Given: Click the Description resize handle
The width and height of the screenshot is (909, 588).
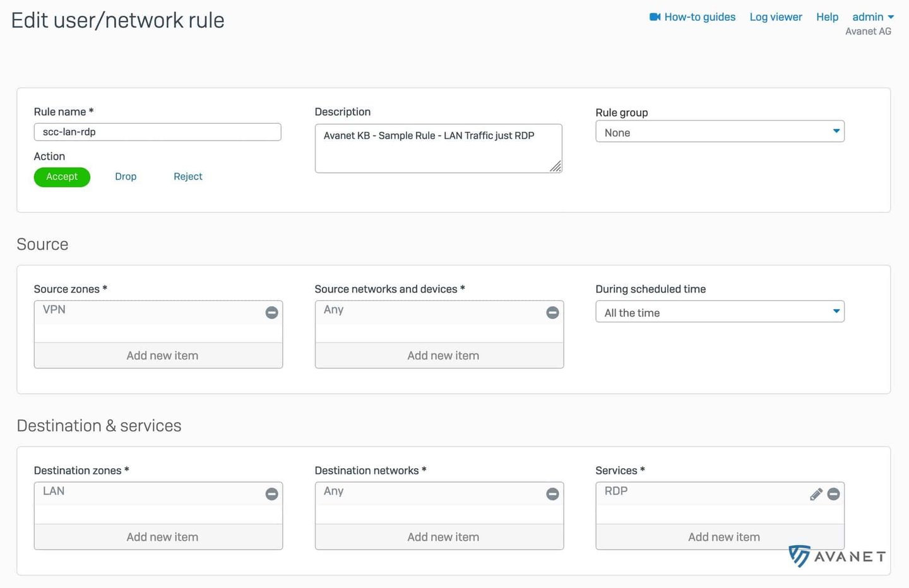Looking at the screenshot, I should coord(555,167).
